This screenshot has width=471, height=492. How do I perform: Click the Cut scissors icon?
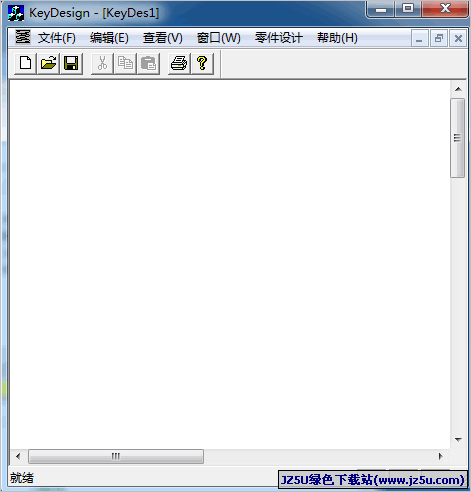102,63
